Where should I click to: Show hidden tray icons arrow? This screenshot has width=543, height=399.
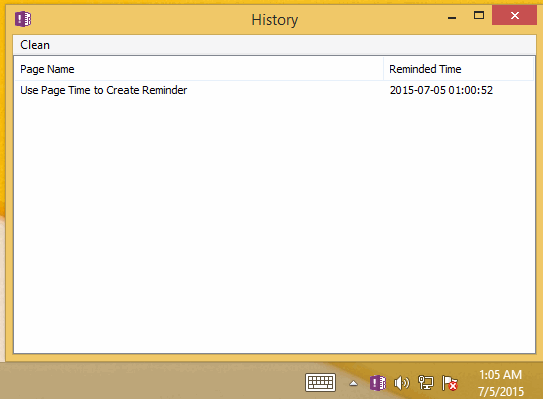[x=353, y=383]
